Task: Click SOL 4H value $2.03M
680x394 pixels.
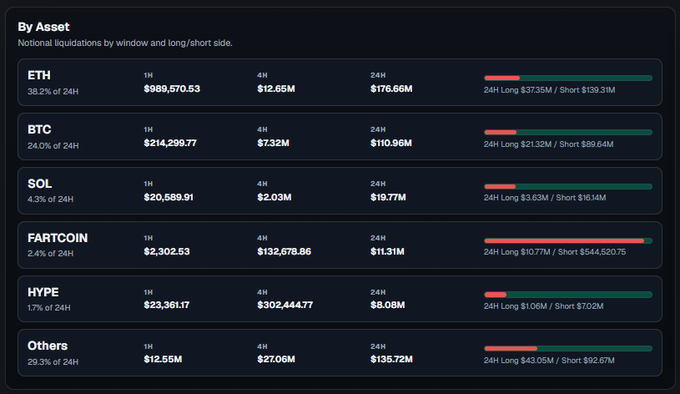Action: coord(274,197)
